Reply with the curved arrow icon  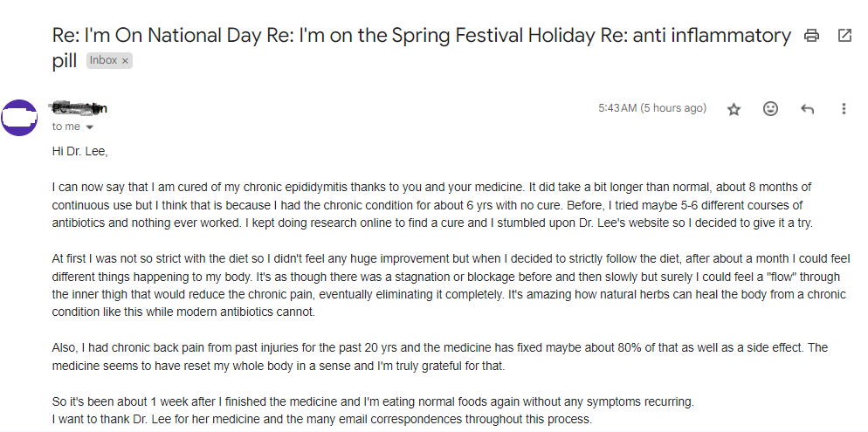(807, 109)
